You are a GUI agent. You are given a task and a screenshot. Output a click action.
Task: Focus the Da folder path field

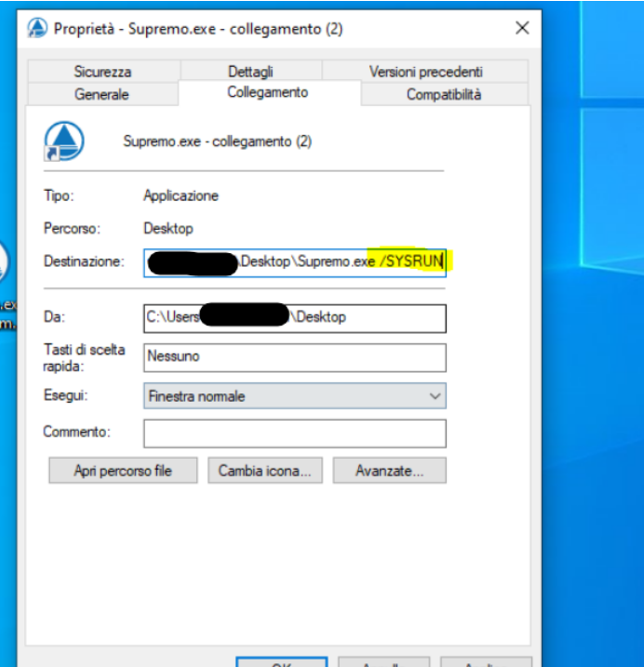click(x=294, y=317)
